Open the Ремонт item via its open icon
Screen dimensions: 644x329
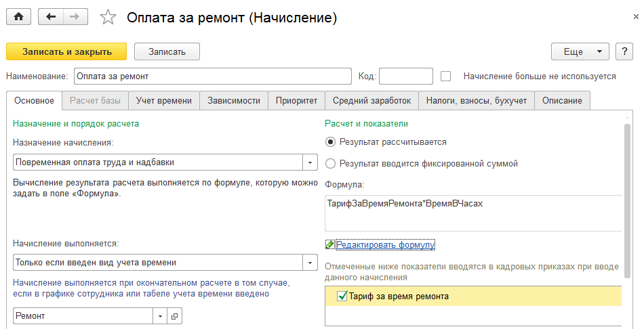pos(174,315)
